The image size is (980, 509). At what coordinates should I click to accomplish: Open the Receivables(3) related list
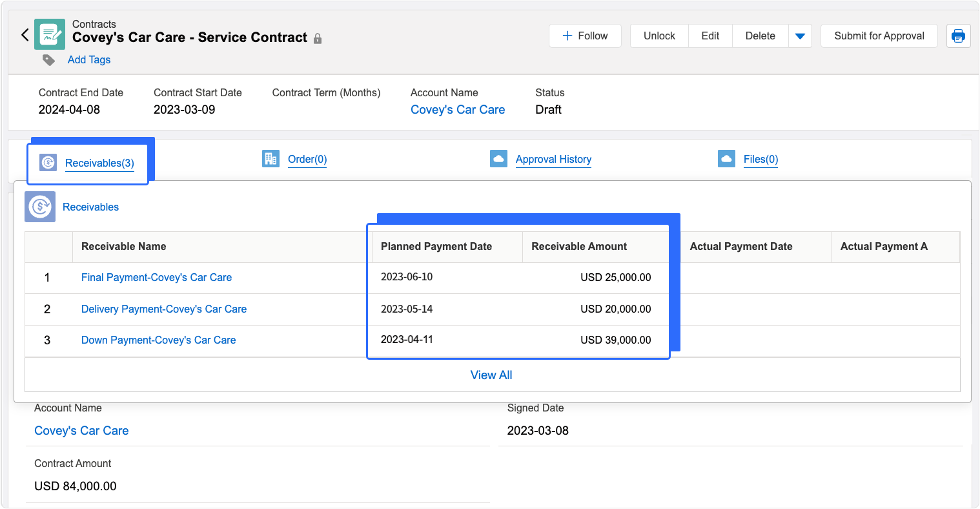click(x=99, y=163)
